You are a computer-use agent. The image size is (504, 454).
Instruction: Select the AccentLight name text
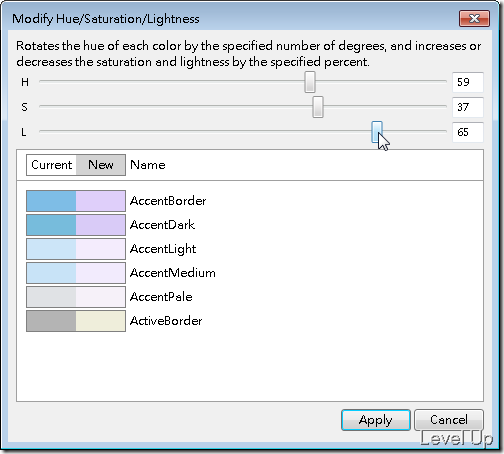163,249
